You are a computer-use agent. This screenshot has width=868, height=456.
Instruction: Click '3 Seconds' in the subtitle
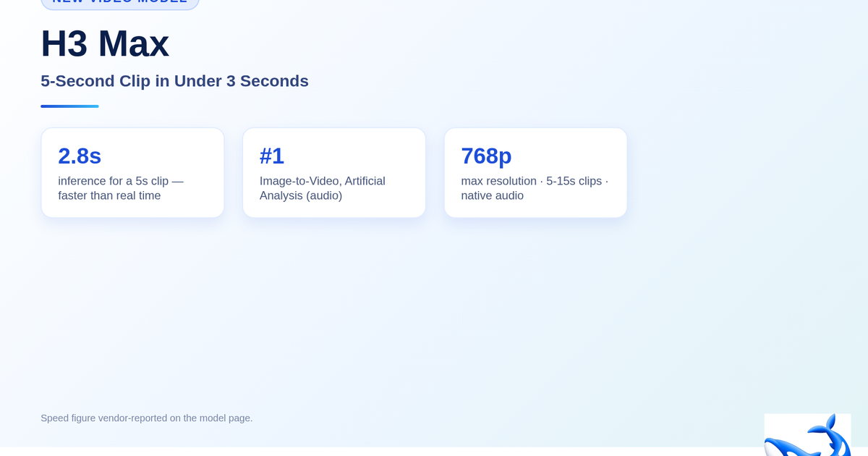(268, 81)
